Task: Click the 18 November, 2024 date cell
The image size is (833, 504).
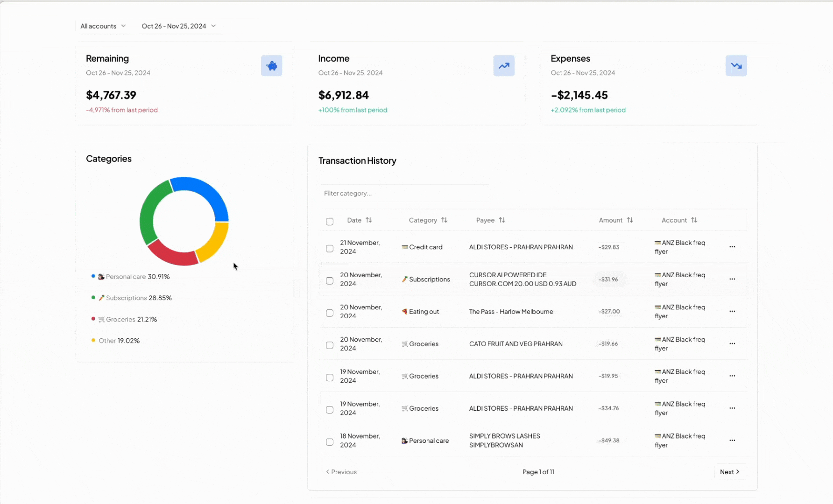Action: click(x=360, y=441)
